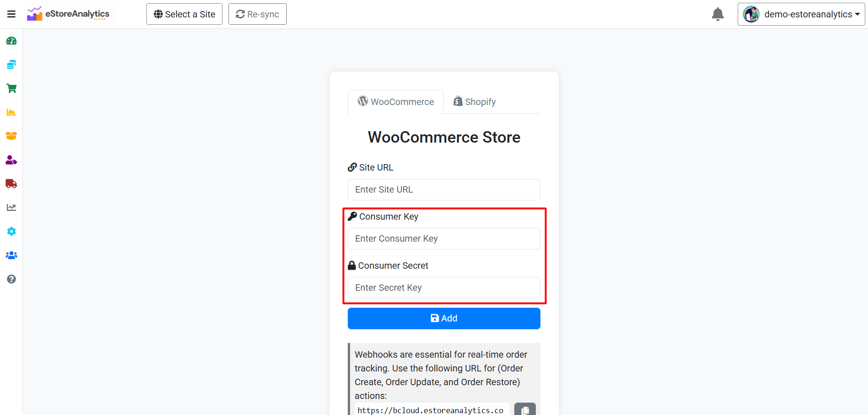Click the Re-sync button

257,14
